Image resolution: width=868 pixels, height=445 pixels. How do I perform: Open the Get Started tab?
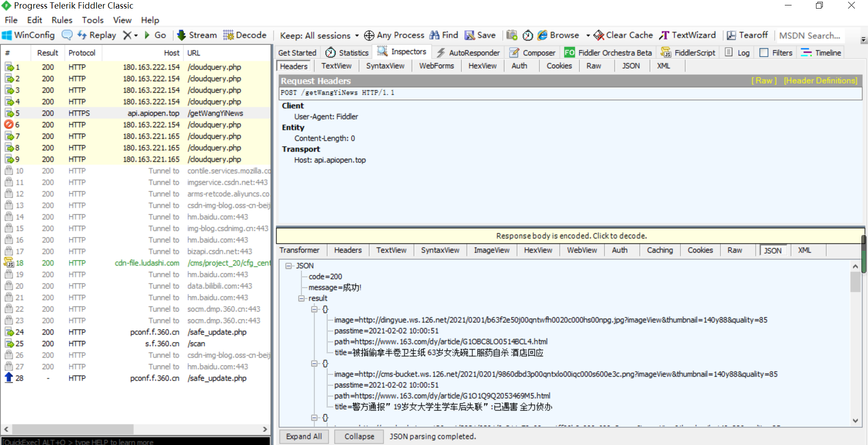coord(297,53)
